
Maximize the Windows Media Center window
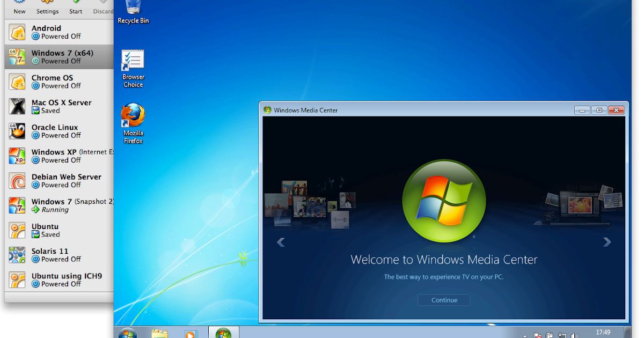pyautogui.click(x=599, y=110)
